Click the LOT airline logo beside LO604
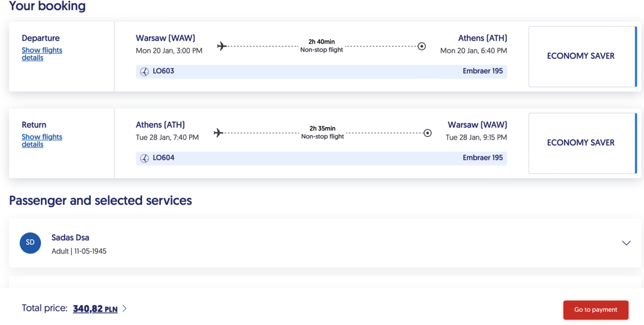Image resolution: width=644 pixels, height=325 pixels. [x=144, y=158]
